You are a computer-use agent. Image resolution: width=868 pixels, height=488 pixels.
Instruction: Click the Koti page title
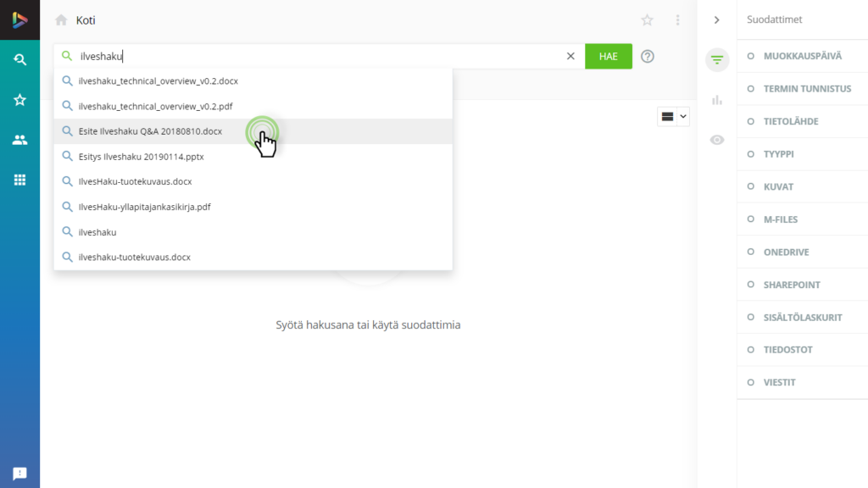click(86, 20)
